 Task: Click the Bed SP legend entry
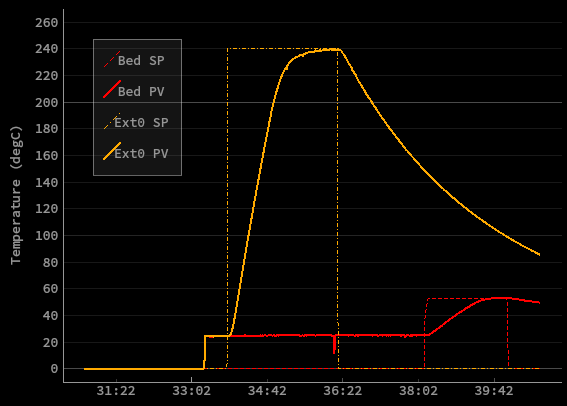pyautogui.click(x=134, y=60)
